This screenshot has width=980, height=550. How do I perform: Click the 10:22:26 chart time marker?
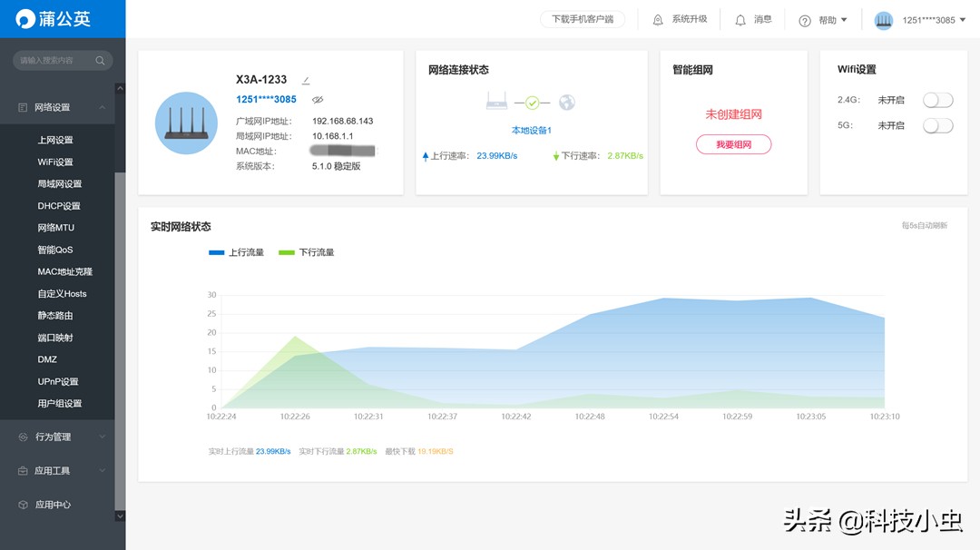(x=295, y=417)
